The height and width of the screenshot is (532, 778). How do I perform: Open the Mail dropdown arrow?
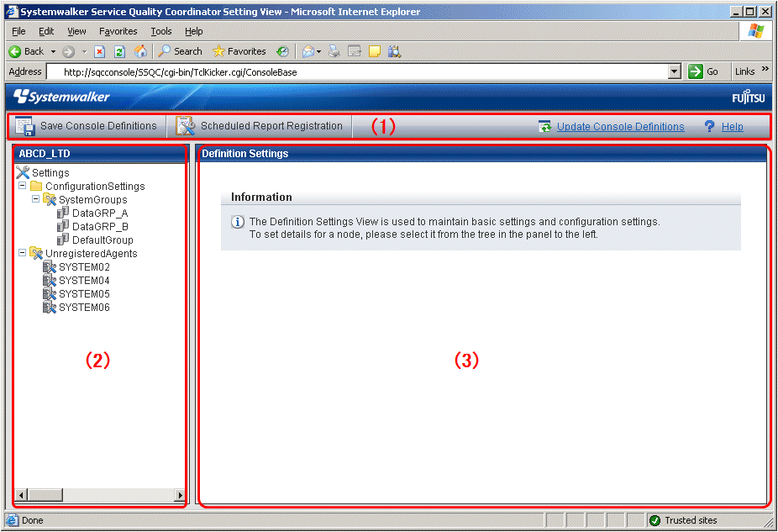tap(318, 51)
